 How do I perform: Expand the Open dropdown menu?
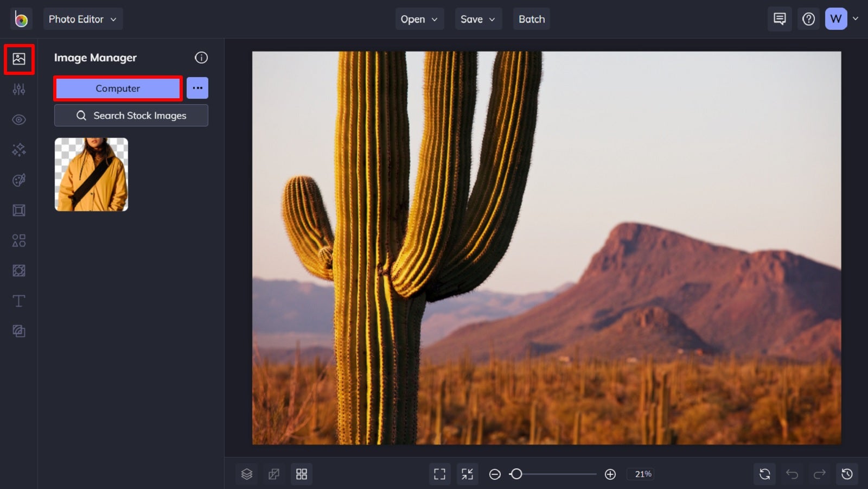pyautogui.click(x=419, y=19)
